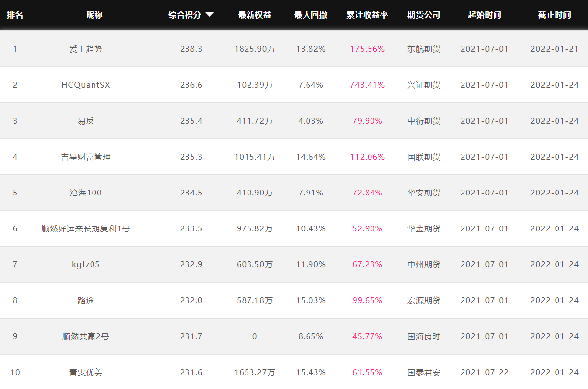Click the return rate 175.56%
588x389 pixels.
[367, 49]
